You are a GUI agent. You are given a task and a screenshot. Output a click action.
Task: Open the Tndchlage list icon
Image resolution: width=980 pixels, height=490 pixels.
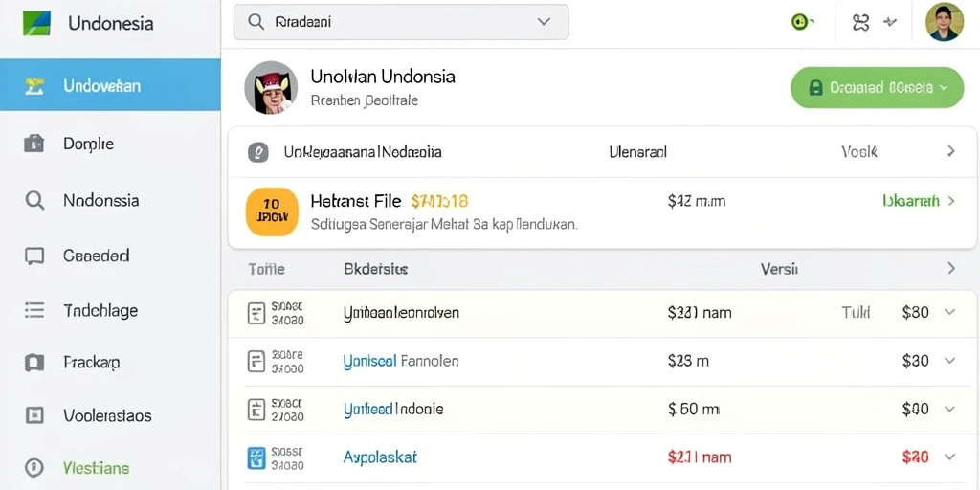pos(34,311)
